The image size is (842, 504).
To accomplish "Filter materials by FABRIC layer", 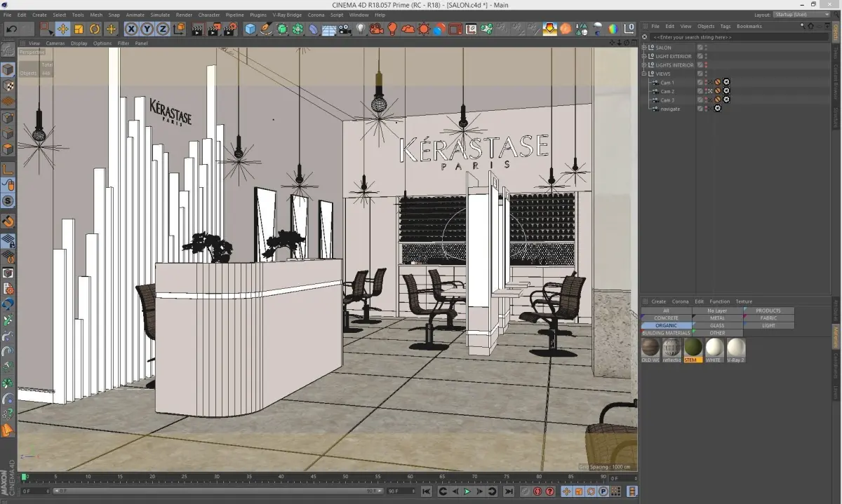I will point(768,318).
